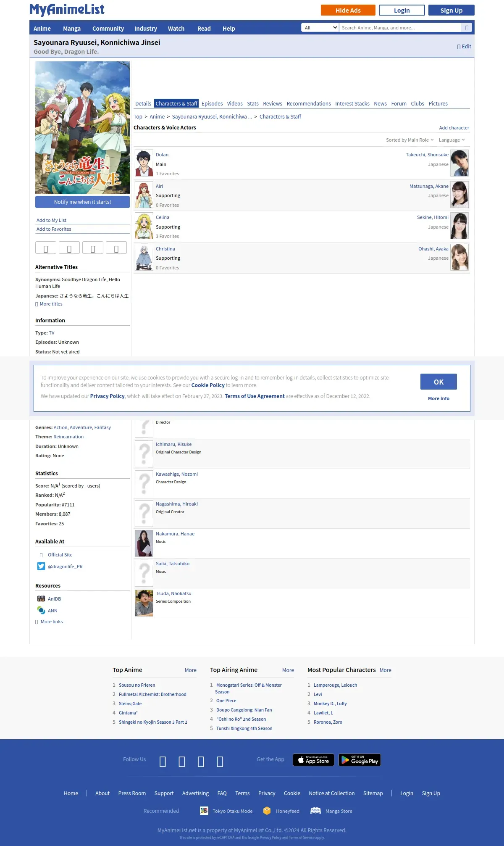Click the Manga Store icon

[x=315, y=811]
